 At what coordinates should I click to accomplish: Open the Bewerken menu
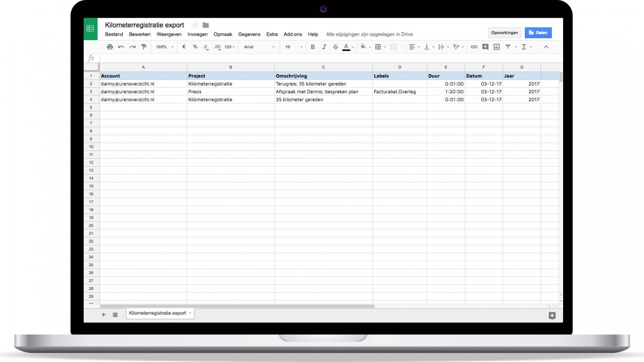[140, 34]
